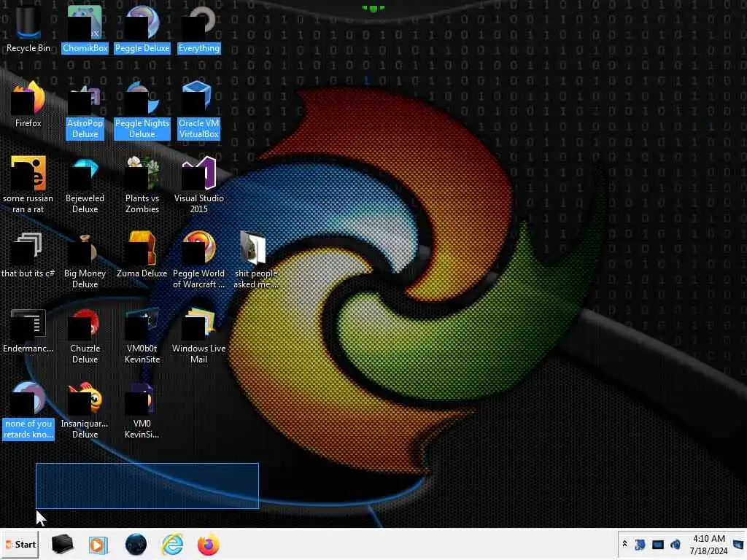Open the Recycle Bin desktop icon

coord(28,28)
